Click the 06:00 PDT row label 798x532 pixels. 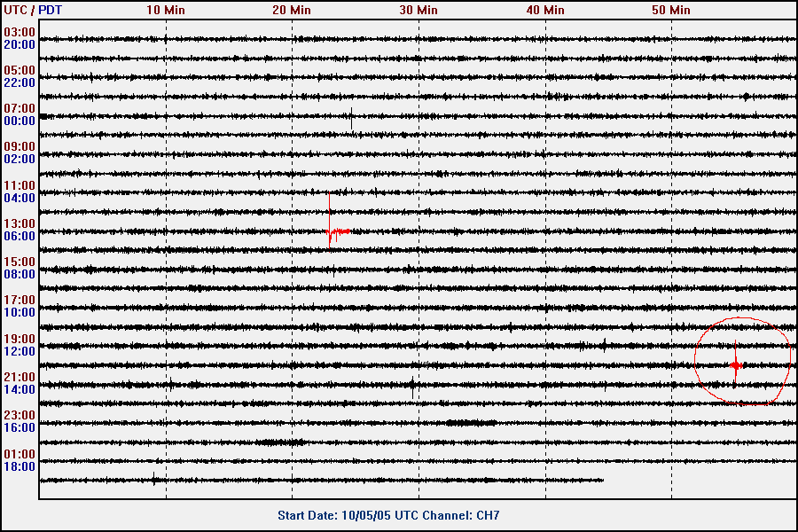(x=20, y=236)
